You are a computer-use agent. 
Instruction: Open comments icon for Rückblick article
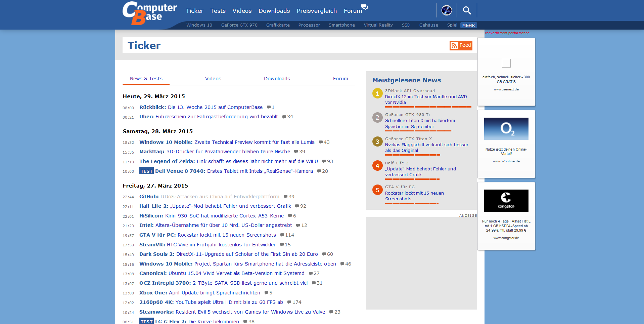269,107
